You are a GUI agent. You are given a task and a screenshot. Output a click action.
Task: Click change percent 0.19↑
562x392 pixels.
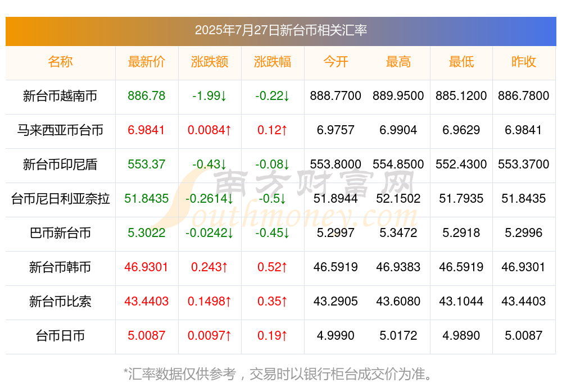pos(273,336)
